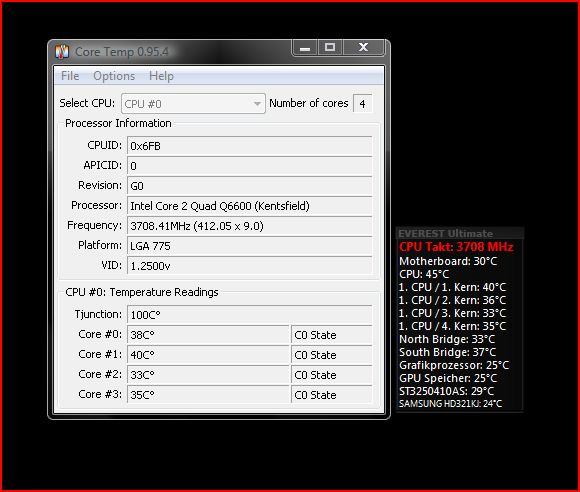Open the Help menu
580x492 pixels.
[161, 76]
